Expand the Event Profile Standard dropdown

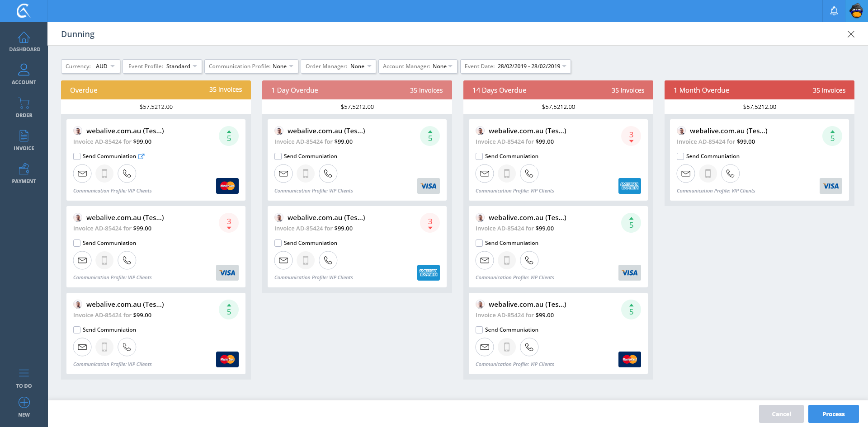pyautogui.click(x=163, y=66)
